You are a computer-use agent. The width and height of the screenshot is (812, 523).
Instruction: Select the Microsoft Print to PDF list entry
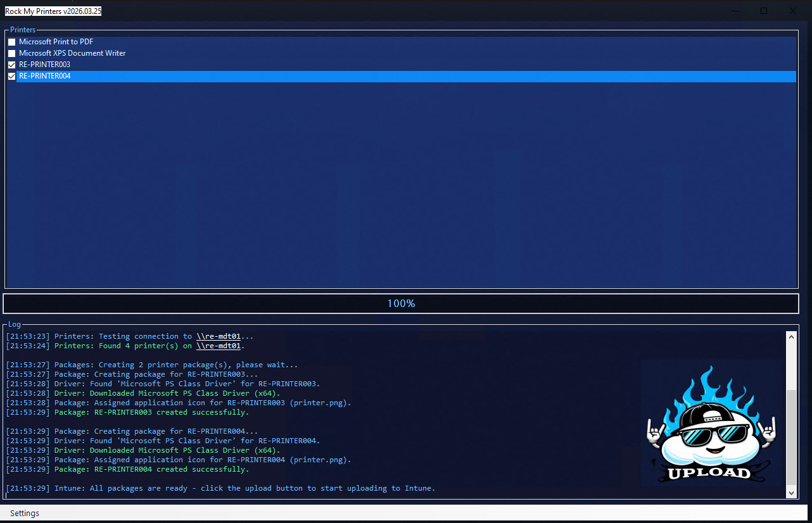[56, 42]
